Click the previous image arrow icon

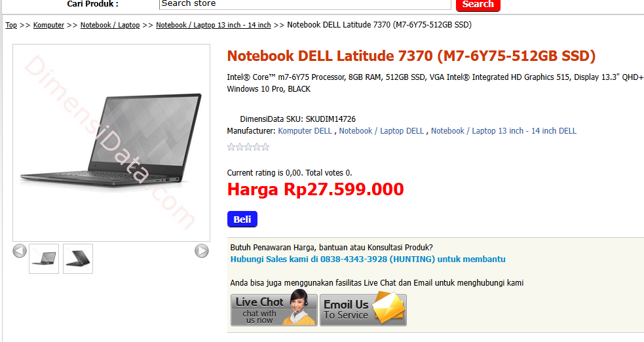(x=20, y=250)
